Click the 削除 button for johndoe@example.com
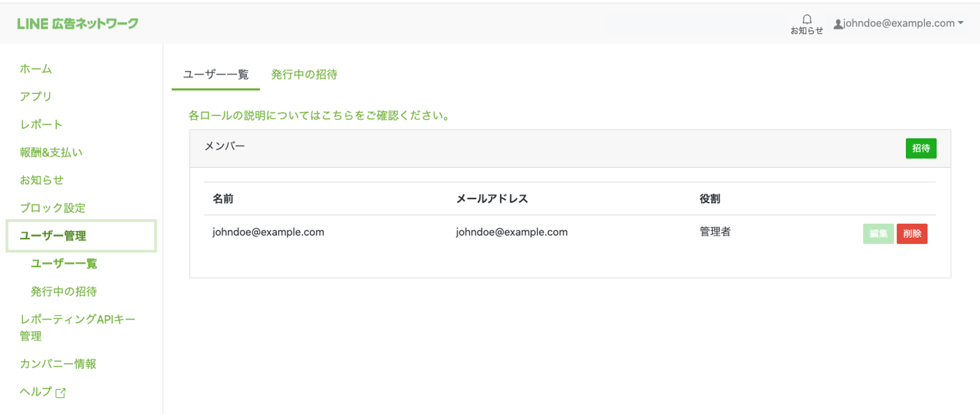This screenshot has width=980, height=414. [x=912, y=234]
